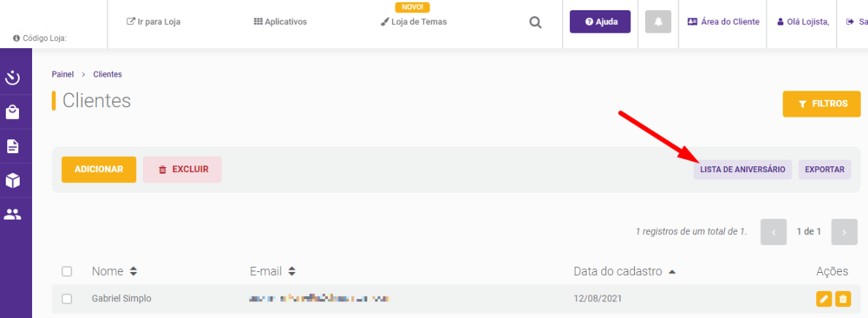Delete Gabriel Simplo with the trash icon
The height and width of the screenshot is (318, 868).
(842, 299)
